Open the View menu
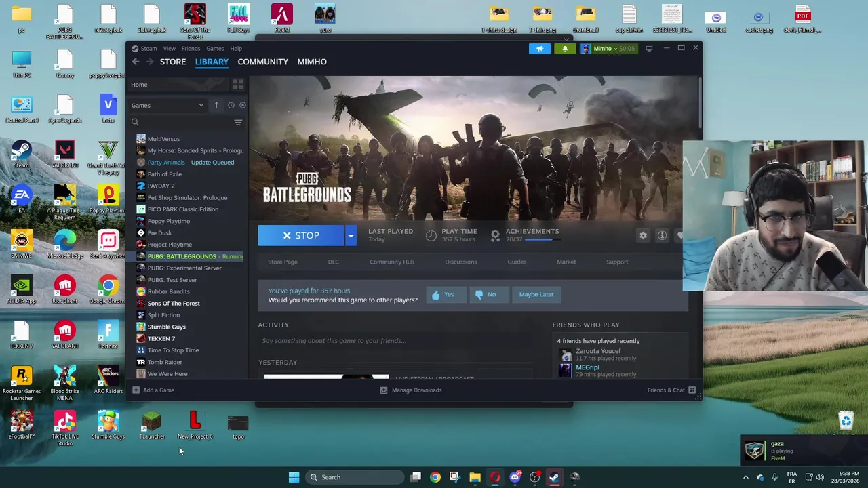Screen dimensions: 868x488 click(169, 49)
